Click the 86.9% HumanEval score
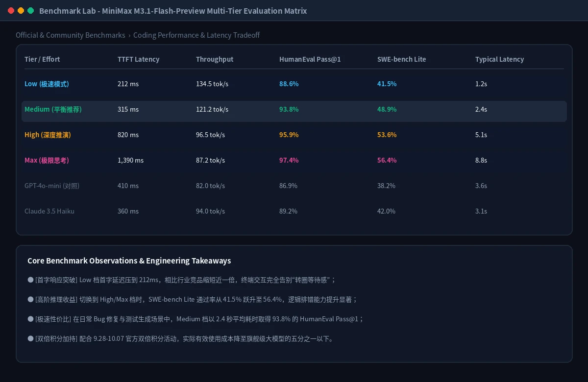Viewport: 588px width, 382px height. click(288, 186)
